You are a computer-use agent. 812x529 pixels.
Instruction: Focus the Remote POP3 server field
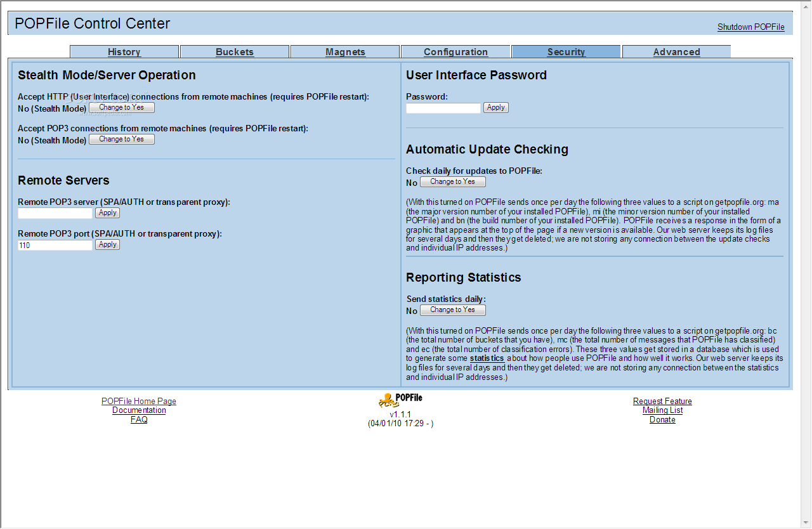click(x=55, y=213)
